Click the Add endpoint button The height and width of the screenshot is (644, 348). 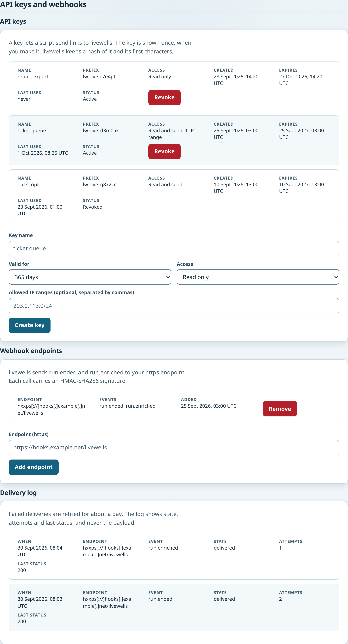[34, 467]
